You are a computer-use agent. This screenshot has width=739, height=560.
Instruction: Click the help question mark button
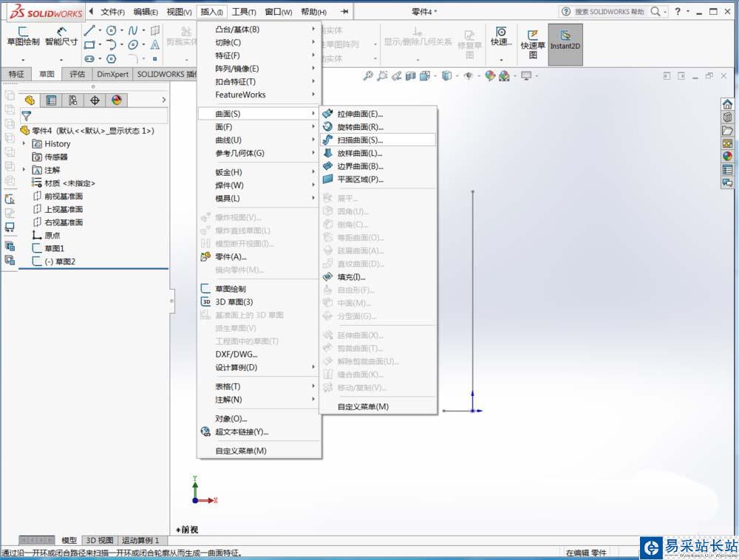[x=678, y=11]
